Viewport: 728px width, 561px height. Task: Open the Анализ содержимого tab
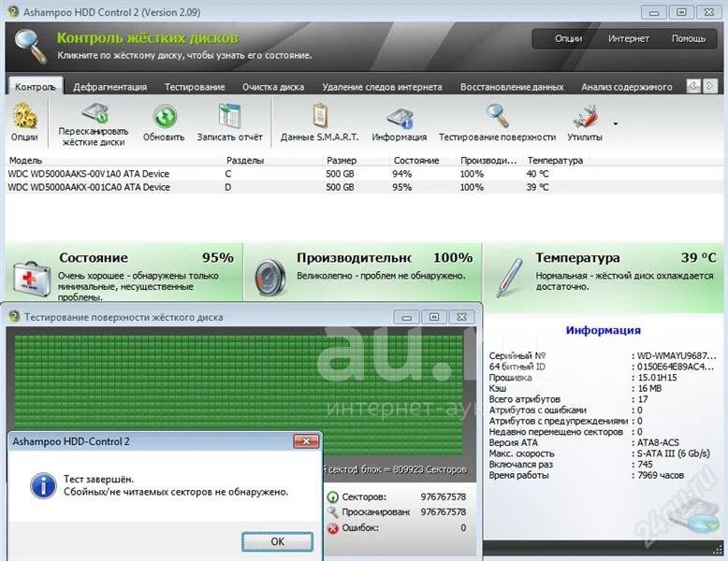pos(627,87)
